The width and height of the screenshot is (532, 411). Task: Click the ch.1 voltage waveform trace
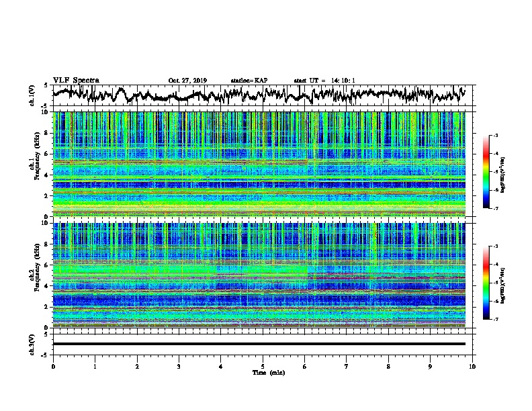click(259, 95)
